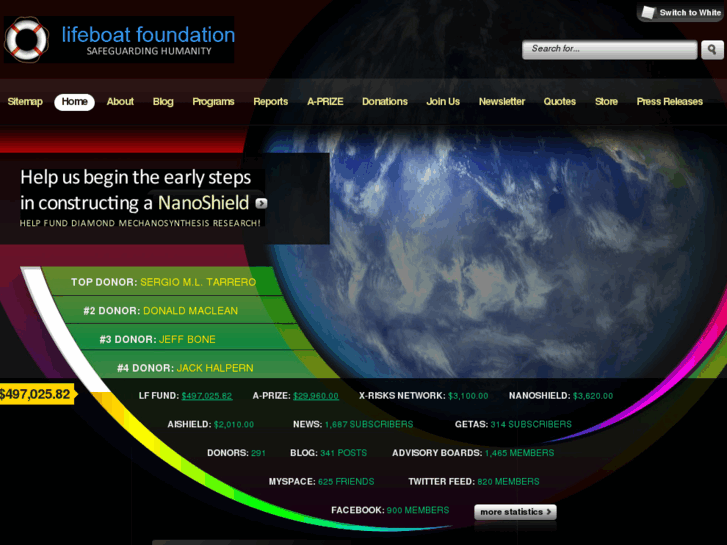Image resolution: width=727 pixels, height=545 pixels.
Task: Open Press Releases menu item
Action: point(670,102)
